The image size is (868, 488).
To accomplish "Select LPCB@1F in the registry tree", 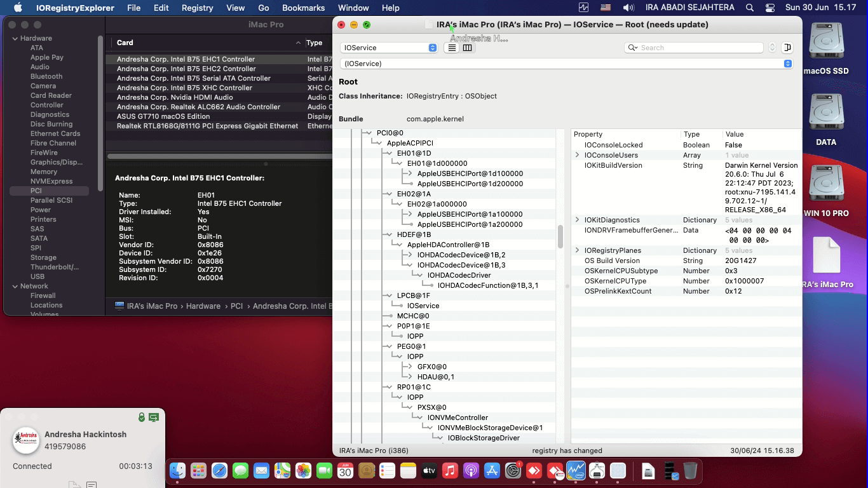I will [x=413, y=295].
